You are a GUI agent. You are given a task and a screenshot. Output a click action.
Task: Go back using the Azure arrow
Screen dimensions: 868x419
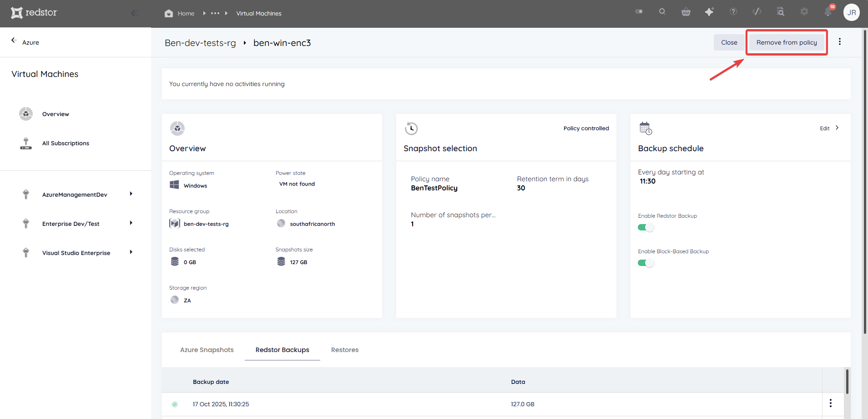point(14,41)
